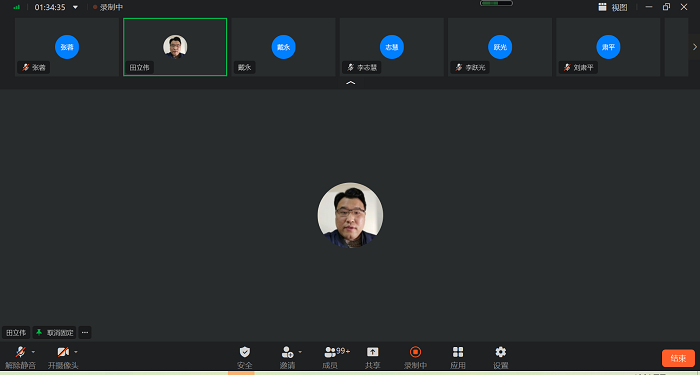Open the Members list icon

click(x=330, y=352)
